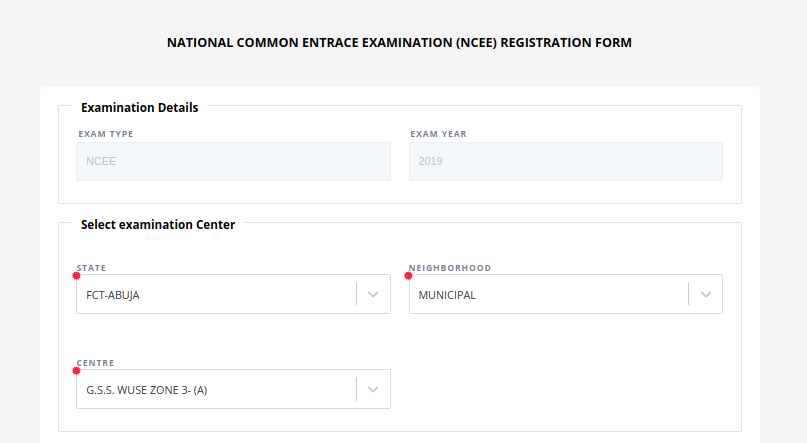Viewport: 807px width, 443px height.
Task: Click the red required marker beside Neighborhood
Action: (408, 275)
